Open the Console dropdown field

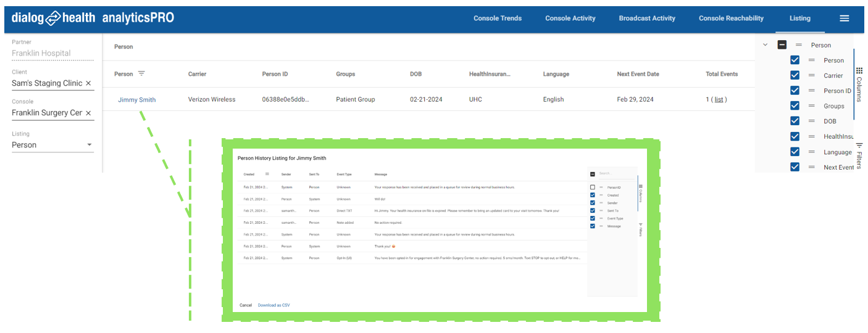point(52,113)
